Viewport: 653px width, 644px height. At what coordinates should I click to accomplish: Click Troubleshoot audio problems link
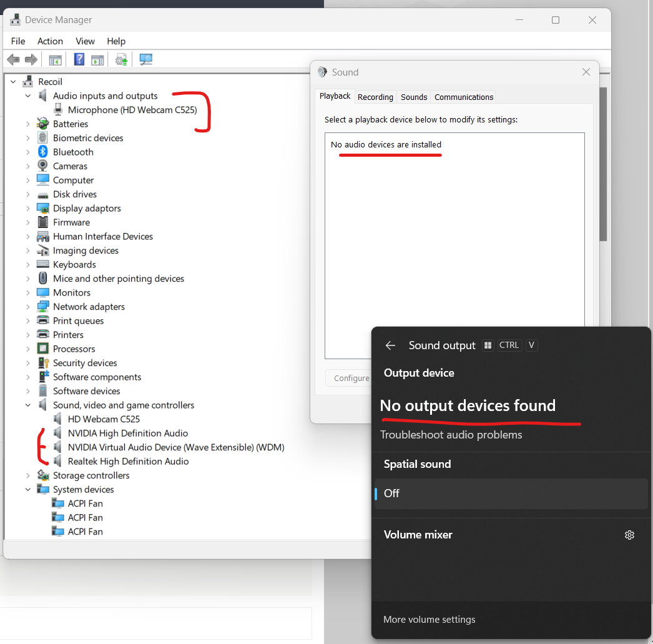click(451, 435)
